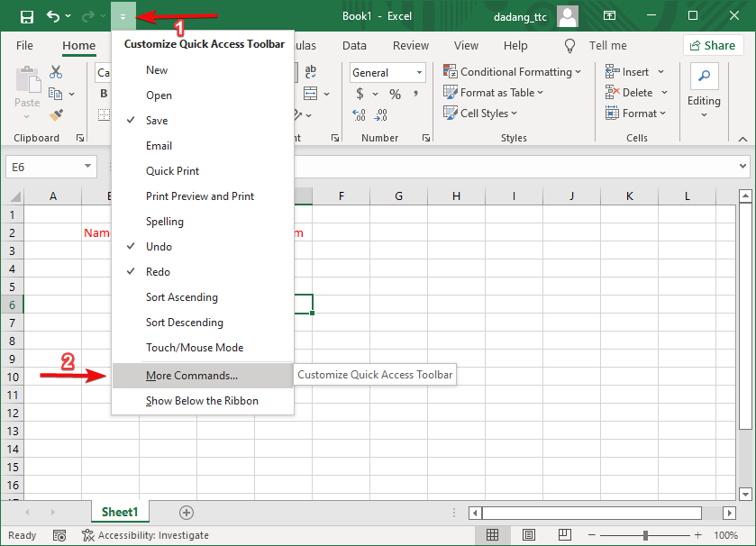
Task: Click the Save icon in Quick Access Toolbar
Action: pos(26,15)
